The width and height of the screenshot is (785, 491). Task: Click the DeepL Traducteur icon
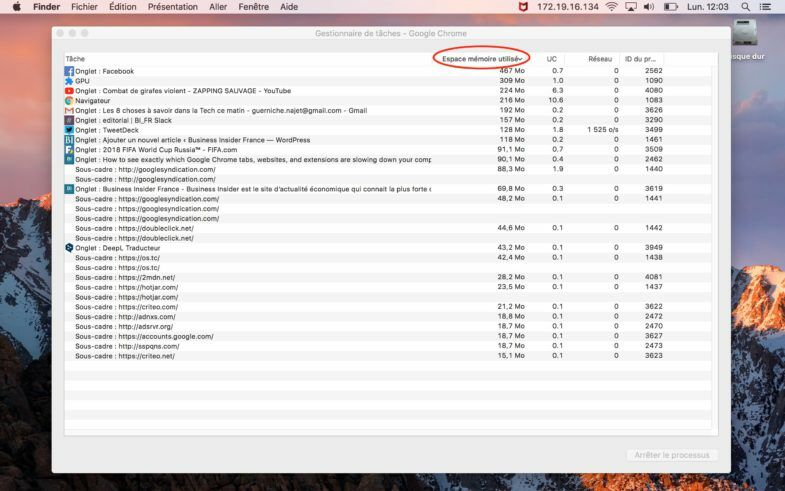point(69,248)
